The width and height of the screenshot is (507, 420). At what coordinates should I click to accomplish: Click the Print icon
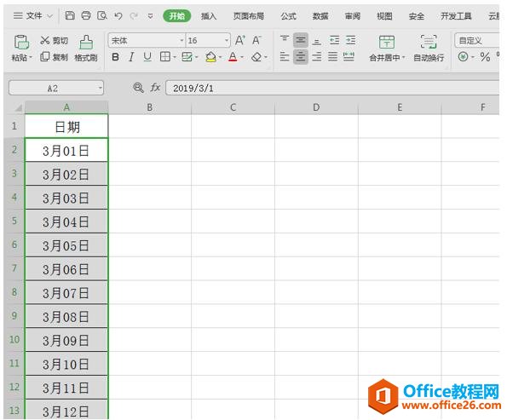[86, 15]
